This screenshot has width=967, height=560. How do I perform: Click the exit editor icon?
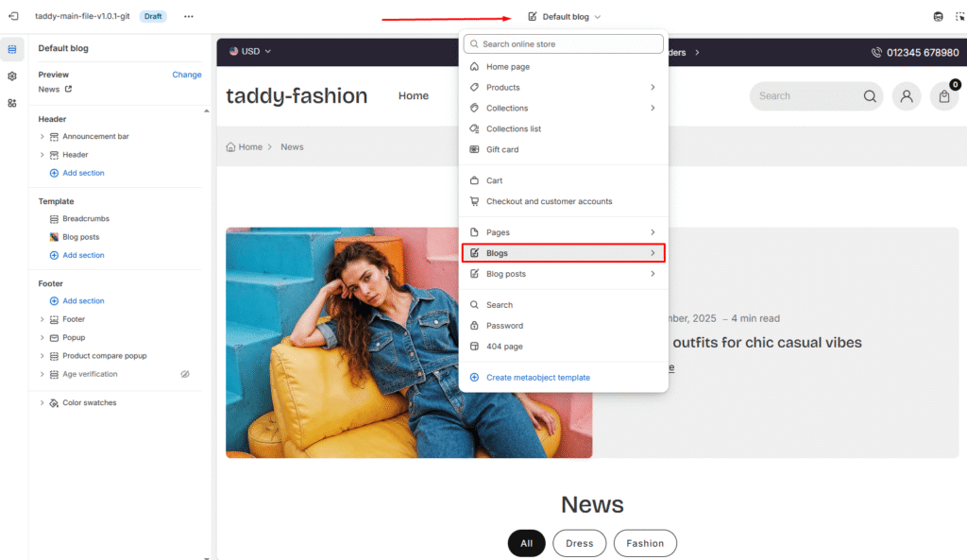(13, 17)
